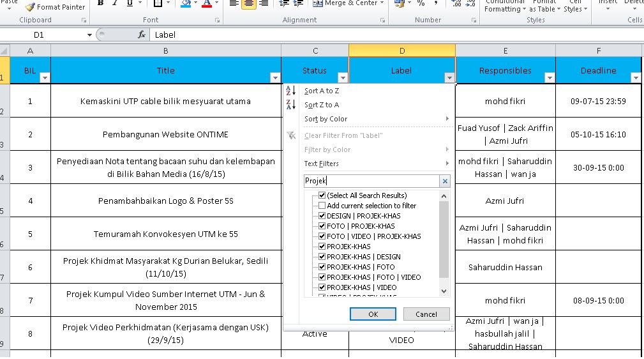Increase indent
Screen dimensions: 644x359
298,3
